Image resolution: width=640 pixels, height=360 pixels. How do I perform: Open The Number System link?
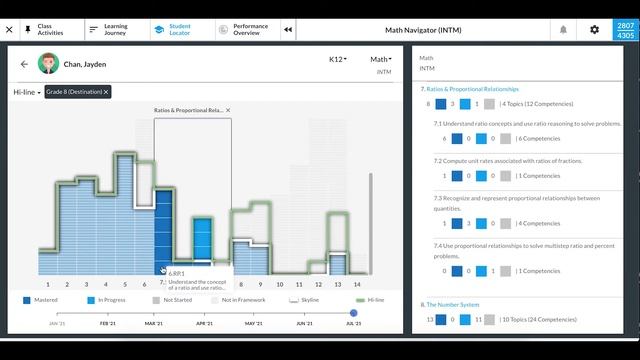pyautogui.click(x=453, y=305)
